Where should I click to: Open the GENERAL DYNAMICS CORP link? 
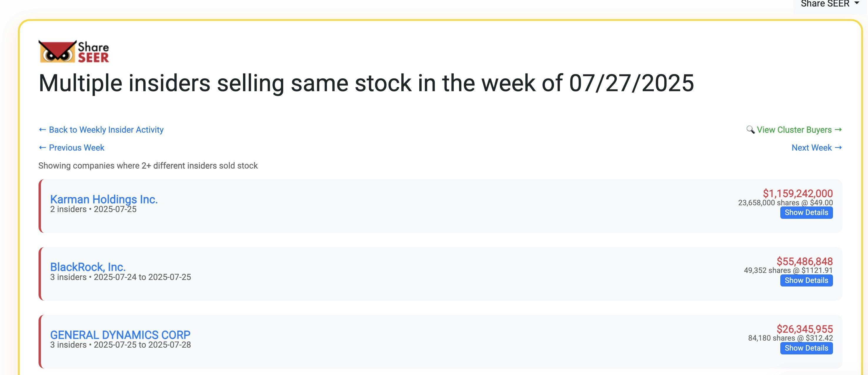click(x=120, y=335)
